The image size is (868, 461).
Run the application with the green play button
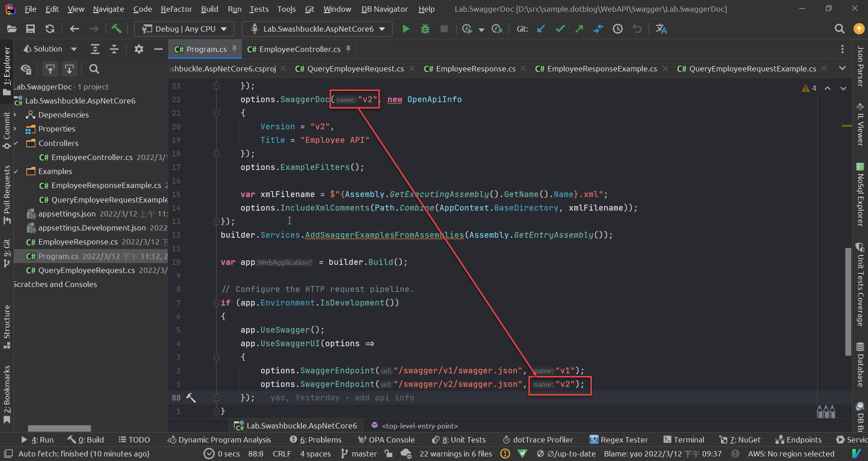point(406,28)
